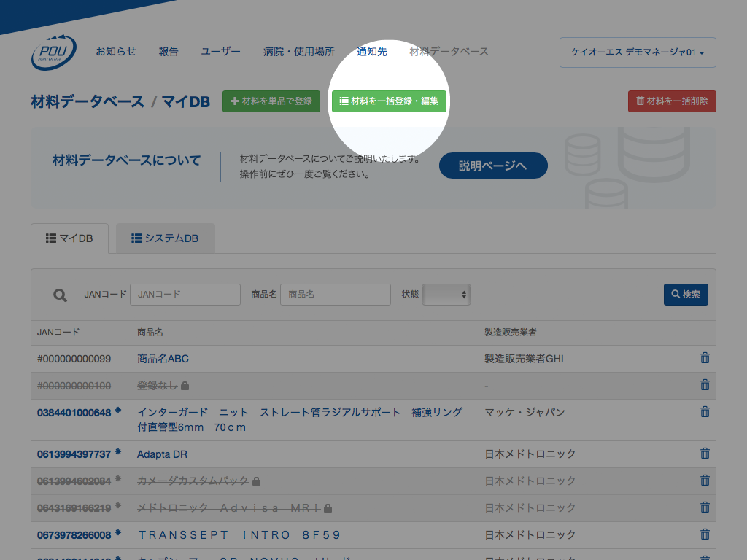The image size is (747, 560).
Task: Click the red 材料を一括削除 button
Action: point(672,101)
